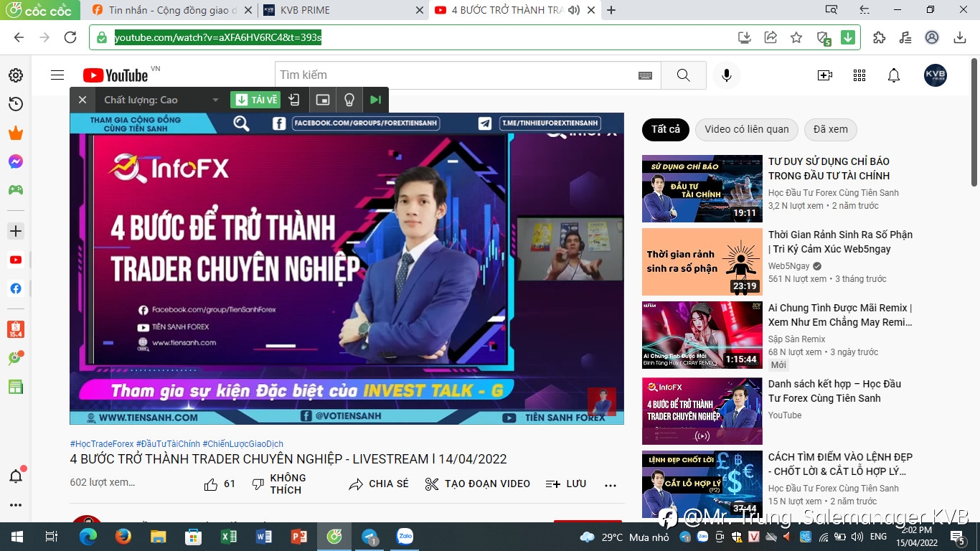This screenshot has height=551, width=980.
Task: Open more actions three-dot menu under video
Action: pyautogui.click(x=611, y=485)
